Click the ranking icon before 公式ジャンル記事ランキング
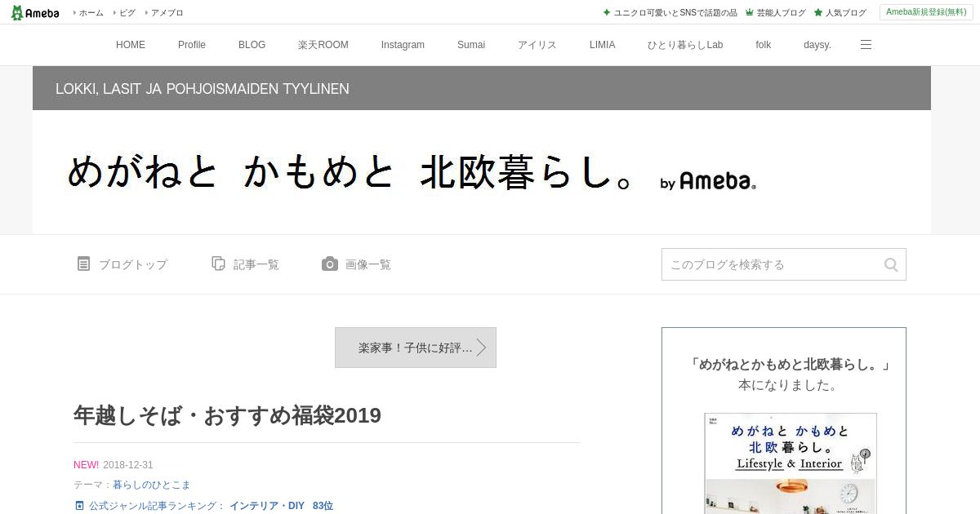The image size is (980, 514). click(79, 506)
